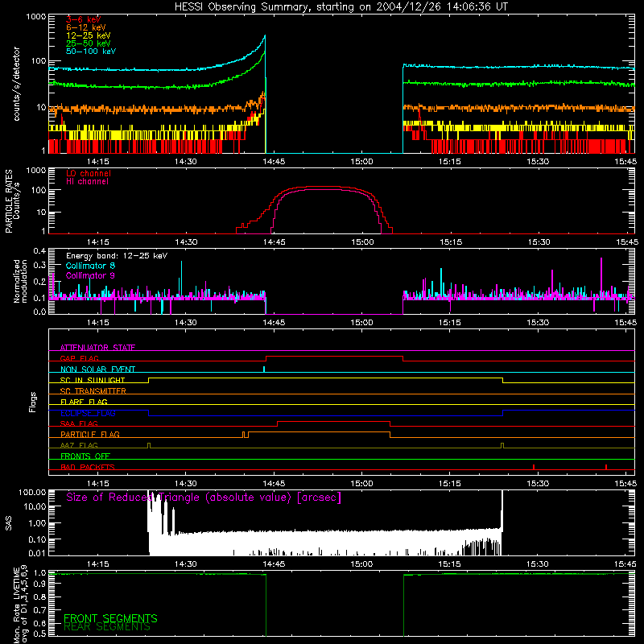Click the 'Energy band: 12-25 keV' label
The width and height of the screenshot is (644, 644).
coord(117,256)
